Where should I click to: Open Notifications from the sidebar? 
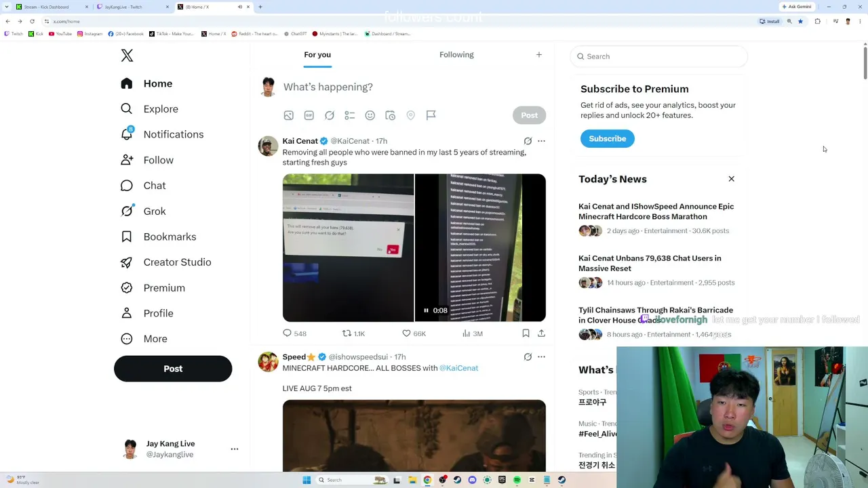tap(161, 134)
